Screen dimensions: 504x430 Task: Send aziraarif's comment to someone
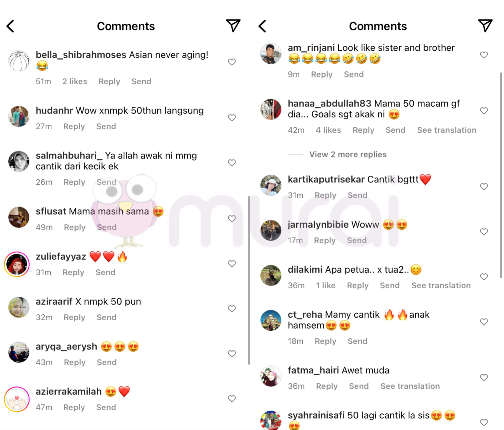[x=106, y=317]
